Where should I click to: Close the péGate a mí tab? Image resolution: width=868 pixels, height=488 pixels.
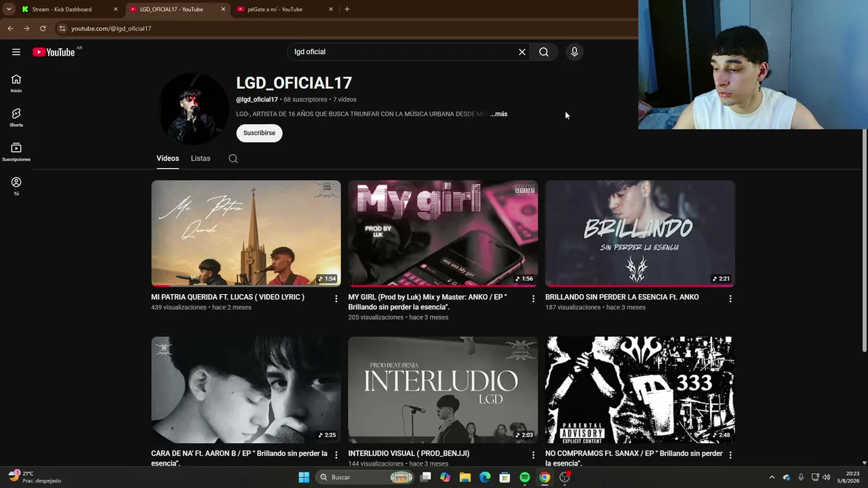331,9
